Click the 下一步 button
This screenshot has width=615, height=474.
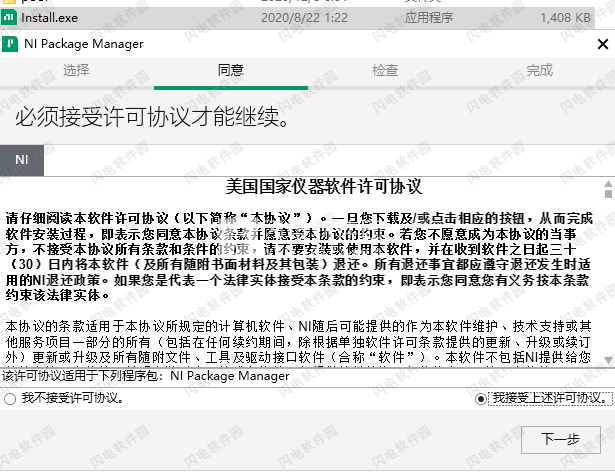[560, 439]
